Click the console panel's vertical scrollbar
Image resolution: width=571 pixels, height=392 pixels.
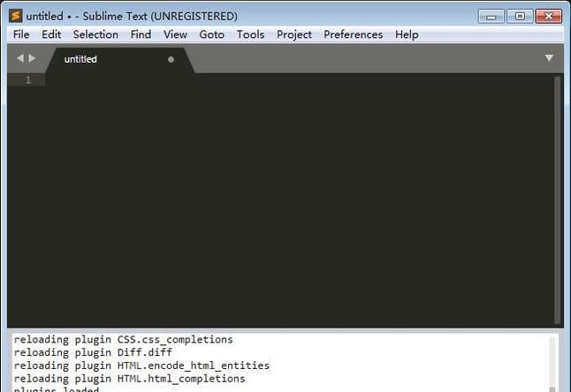point(552,362)
